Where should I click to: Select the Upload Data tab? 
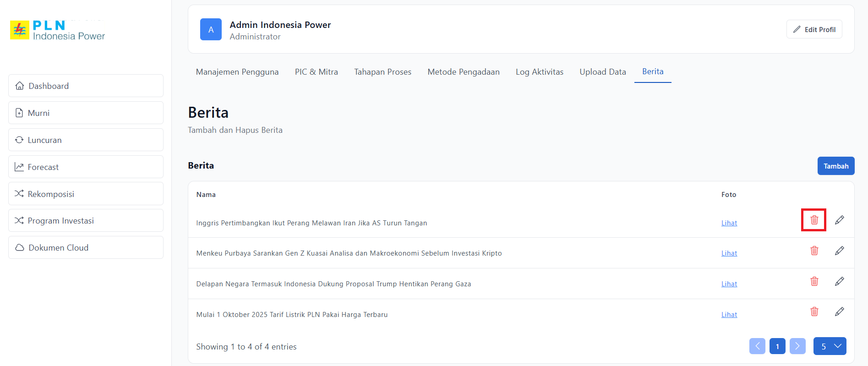pos(602,72)
